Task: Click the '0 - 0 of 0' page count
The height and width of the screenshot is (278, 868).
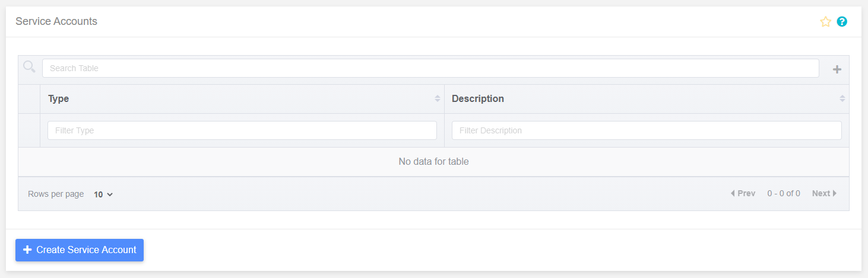Action: tap(784, 193)
